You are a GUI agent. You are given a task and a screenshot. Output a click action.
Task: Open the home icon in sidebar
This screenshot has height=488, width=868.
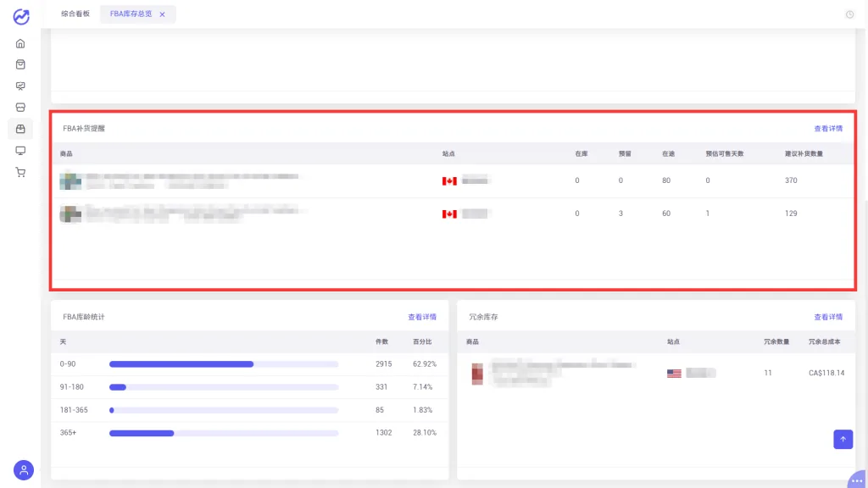coord(20,43)
